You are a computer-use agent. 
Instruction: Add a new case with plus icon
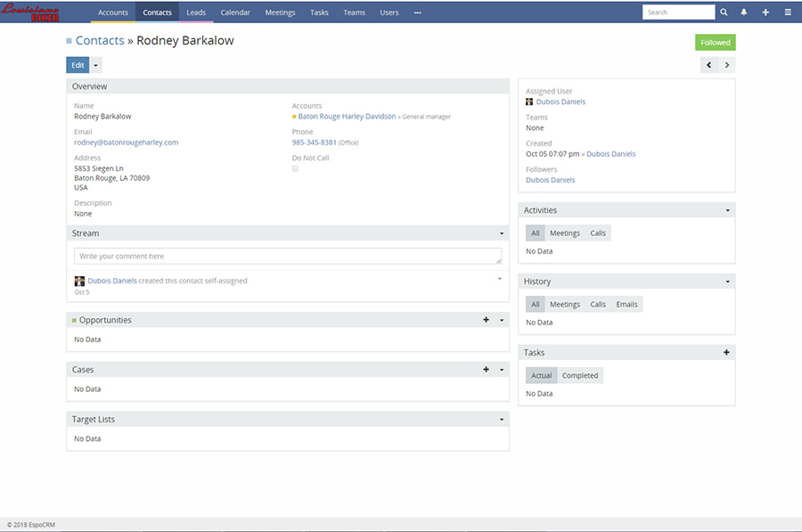(486, 370)
